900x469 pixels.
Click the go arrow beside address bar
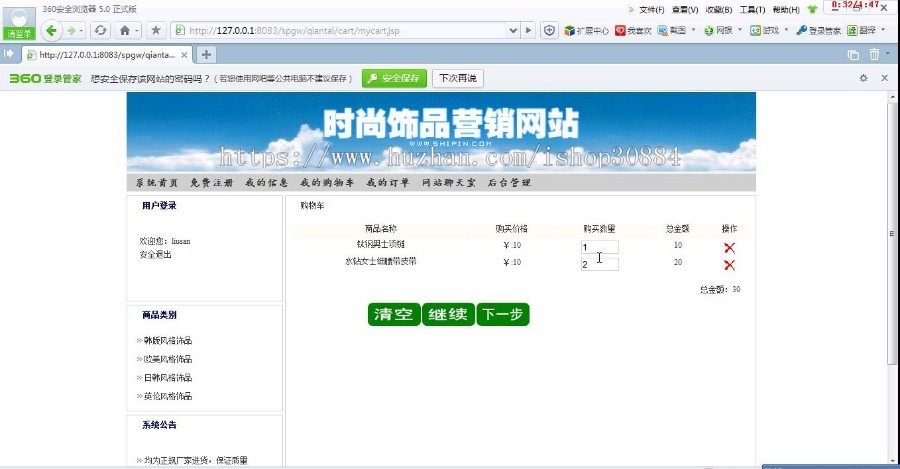click(529, 30)
